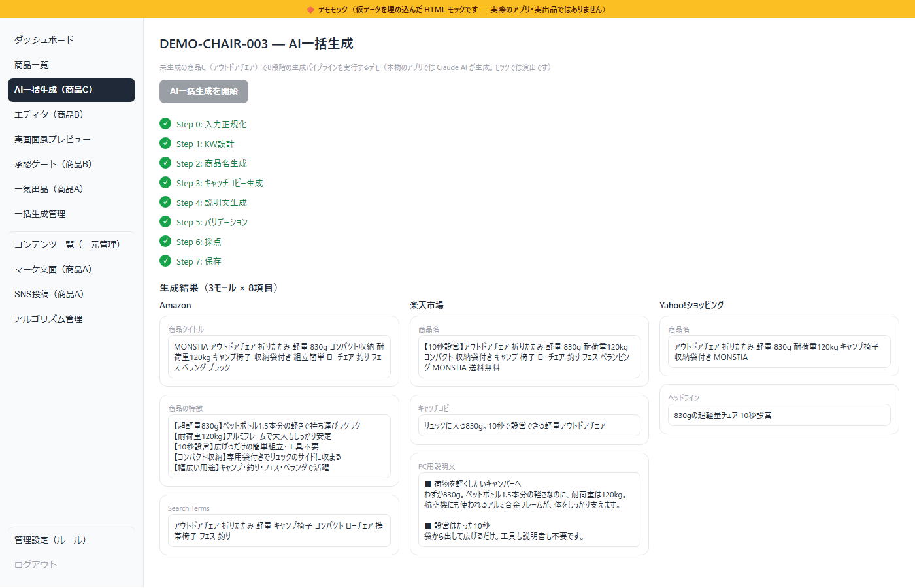Open アルゴリズム管理 in the sidebar
Screen dimensions: 915x588
[71, 319]
